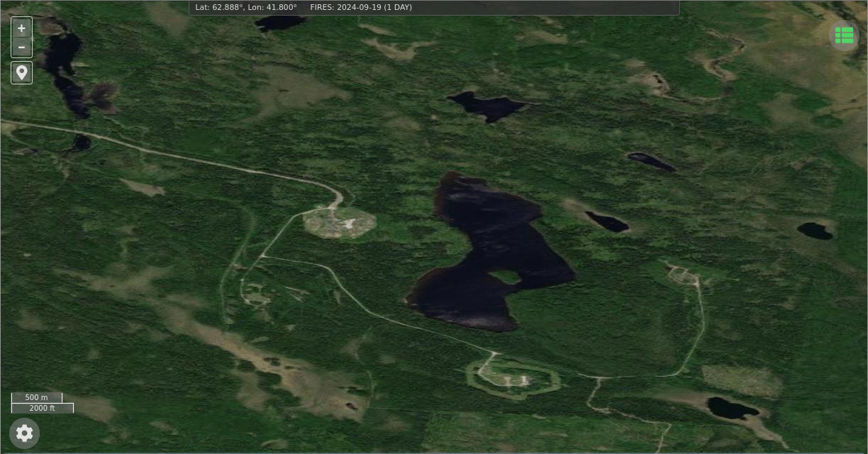Click the 2000 ft scale bar
The image size is (868, 454).
[x=43, y=408]
